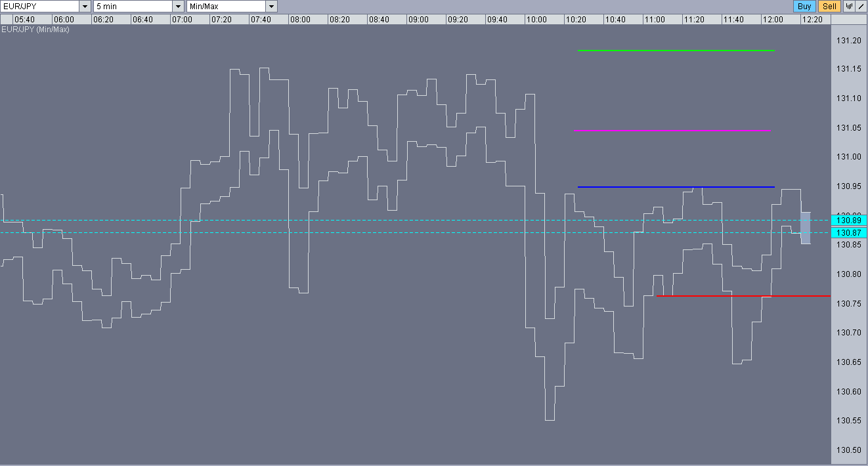
Task: Click the 130.75 price axis label
Action: point(849,303)
